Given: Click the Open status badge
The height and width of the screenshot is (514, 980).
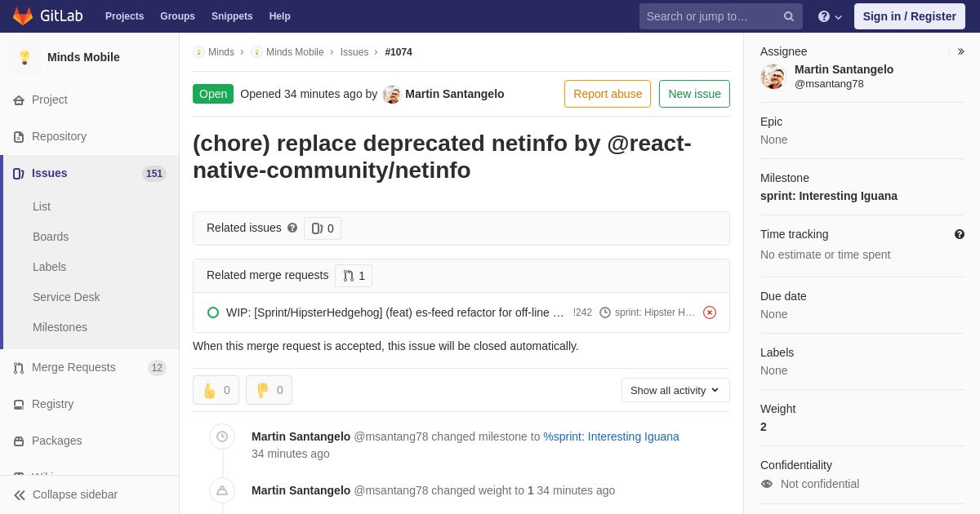Looking at the screenshot, I should pyautogui.click(x=213, y=94).
